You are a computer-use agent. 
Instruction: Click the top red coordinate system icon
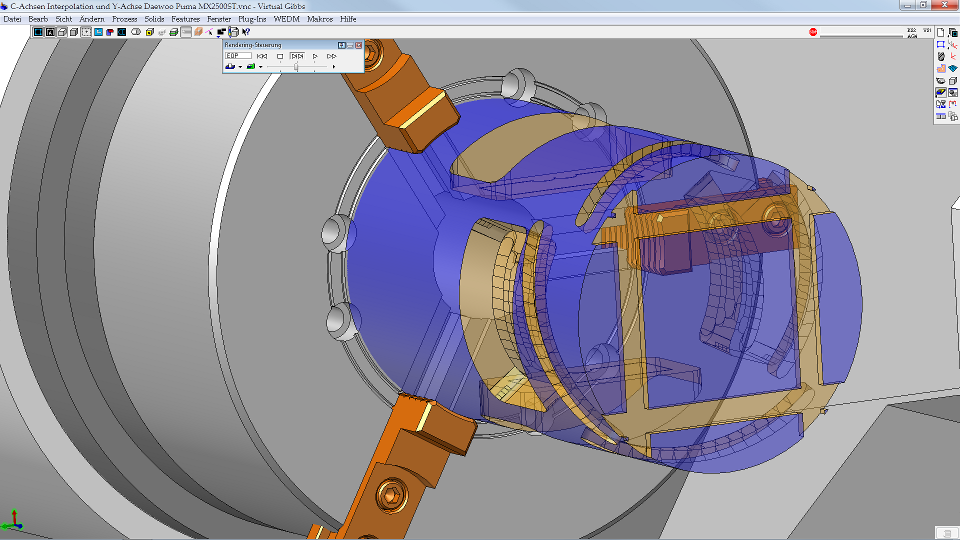(953, 45)
